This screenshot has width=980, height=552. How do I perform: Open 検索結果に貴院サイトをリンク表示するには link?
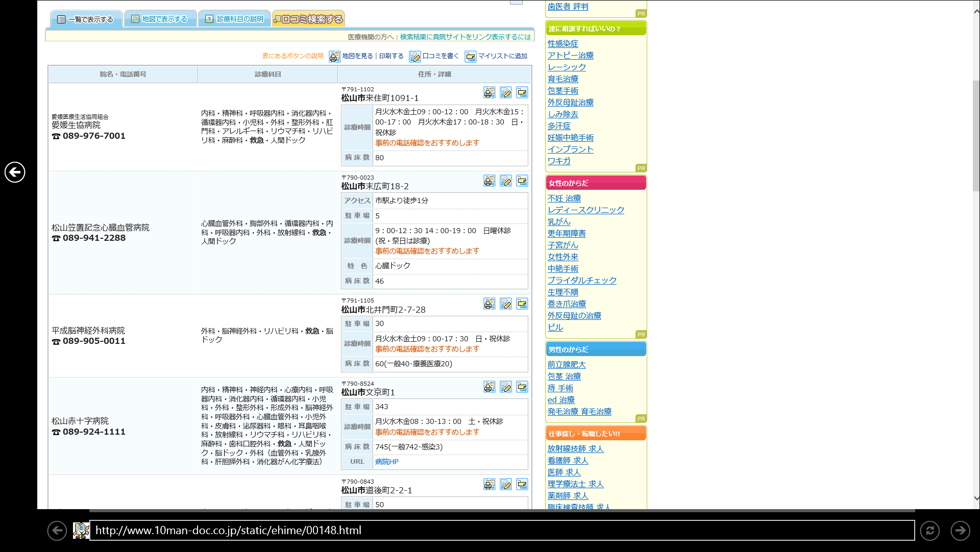(465, 37)
